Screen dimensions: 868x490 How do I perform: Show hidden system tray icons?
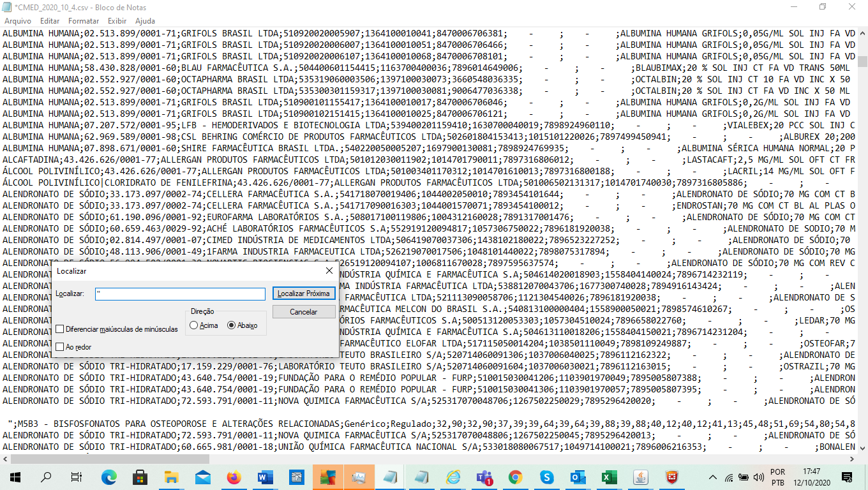pos(713,477)
